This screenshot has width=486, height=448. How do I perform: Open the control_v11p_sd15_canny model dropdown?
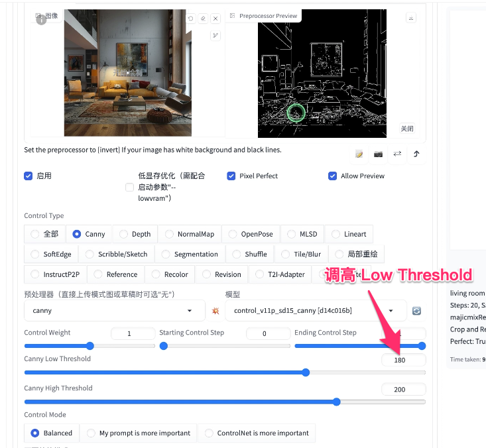pyautogui.click(x=316, y=311)
